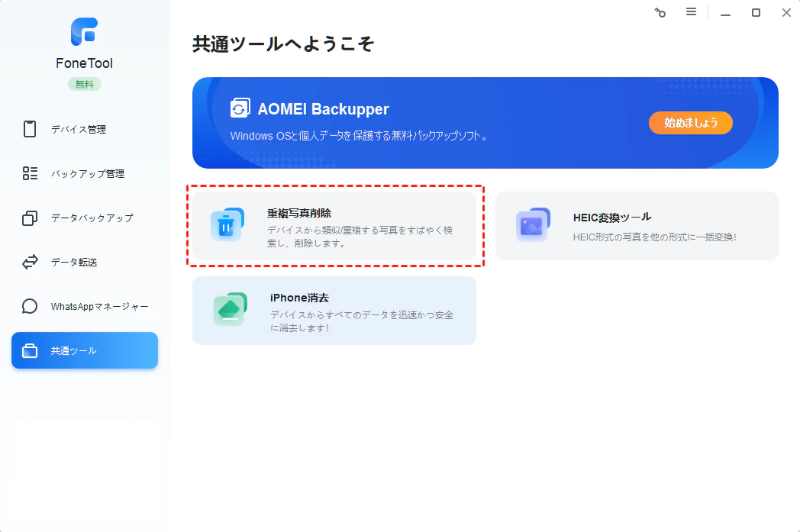
Task: Click the FoneTool logo icon
Action: point(84,31)
